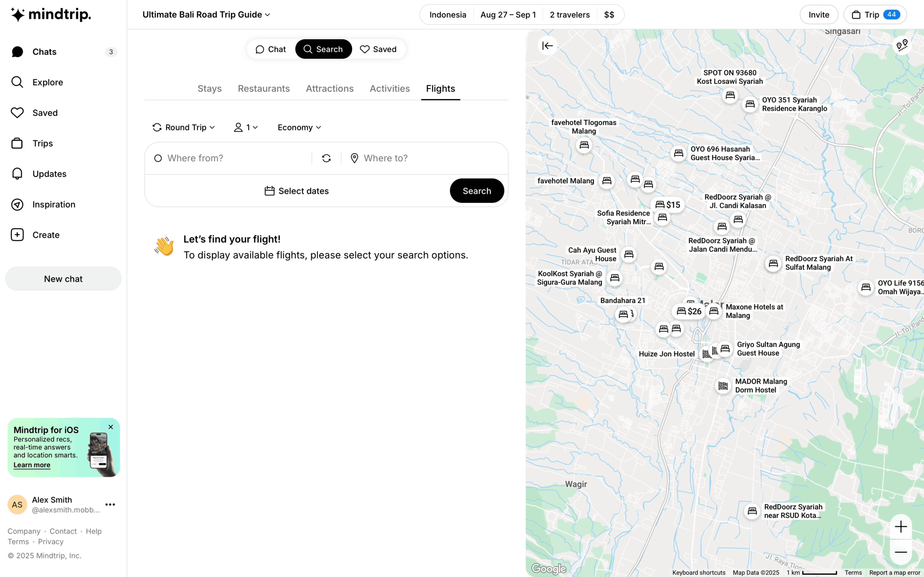Click the map route pins icon

coord(902,46)
